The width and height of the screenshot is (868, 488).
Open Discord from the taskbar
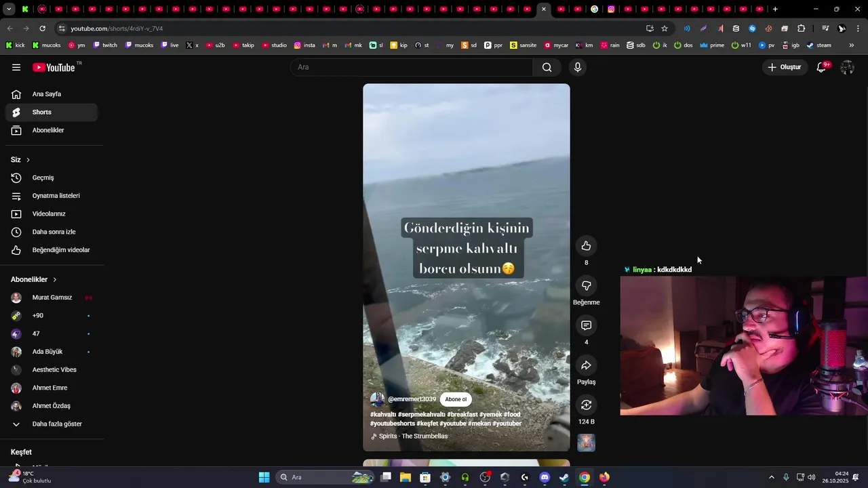click(x=545, y=477)
